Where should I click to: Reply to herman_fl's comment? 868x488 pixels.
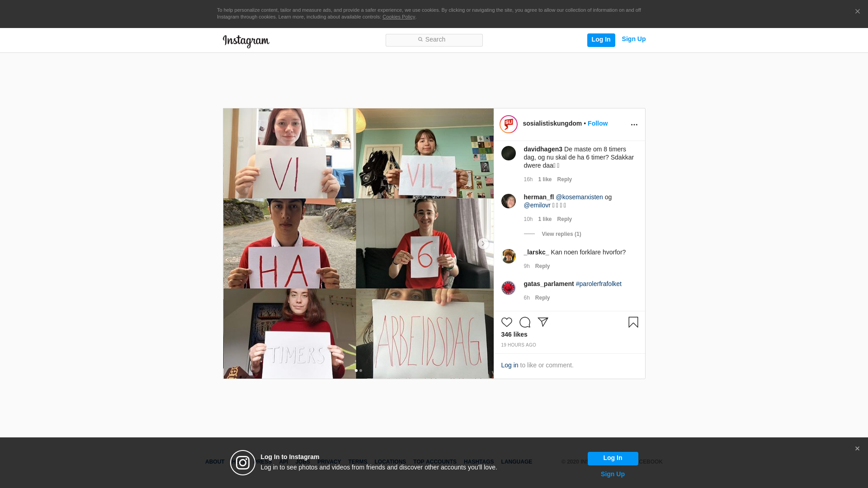point(564,219)
